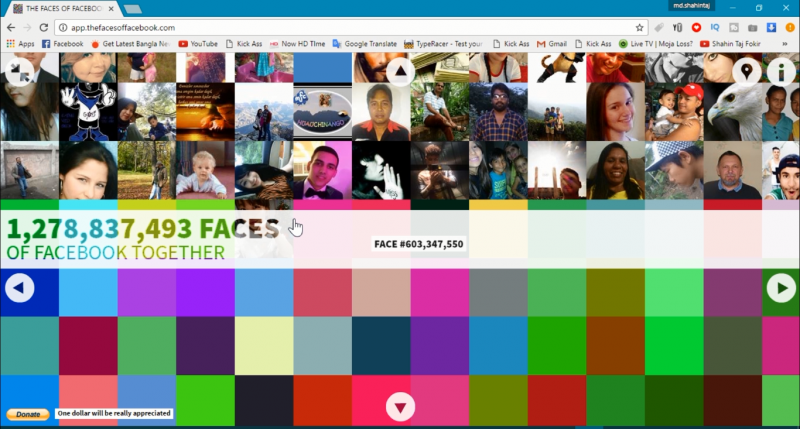Open the location pin icon
800x429 pixels.
coord(746,71)
